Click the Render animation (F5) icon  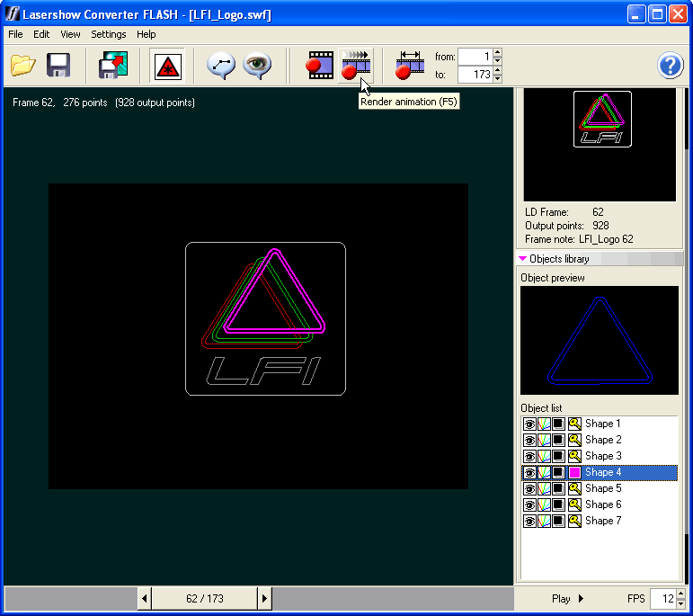click(356, 66)
